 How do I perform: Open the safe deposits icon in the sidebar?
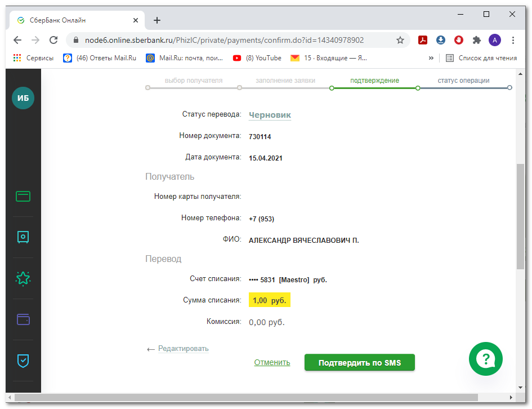[x=23, y=237]
